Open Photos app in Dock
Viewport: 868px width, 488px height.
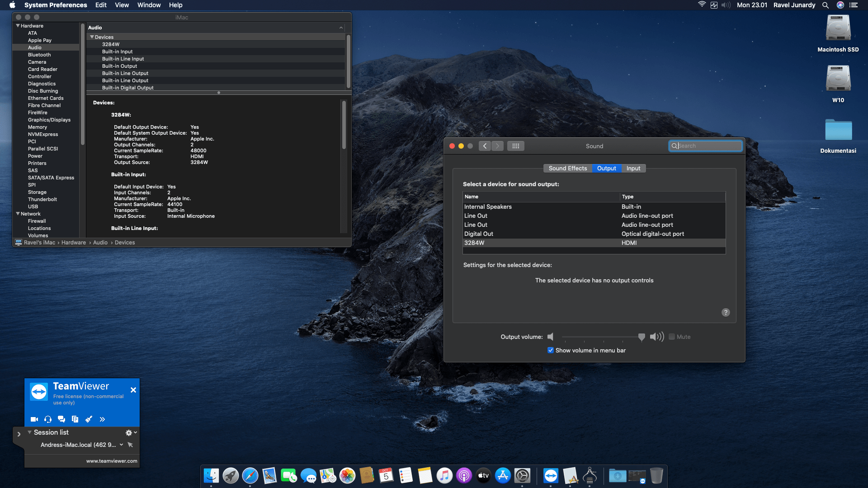(x=347, y=476)
